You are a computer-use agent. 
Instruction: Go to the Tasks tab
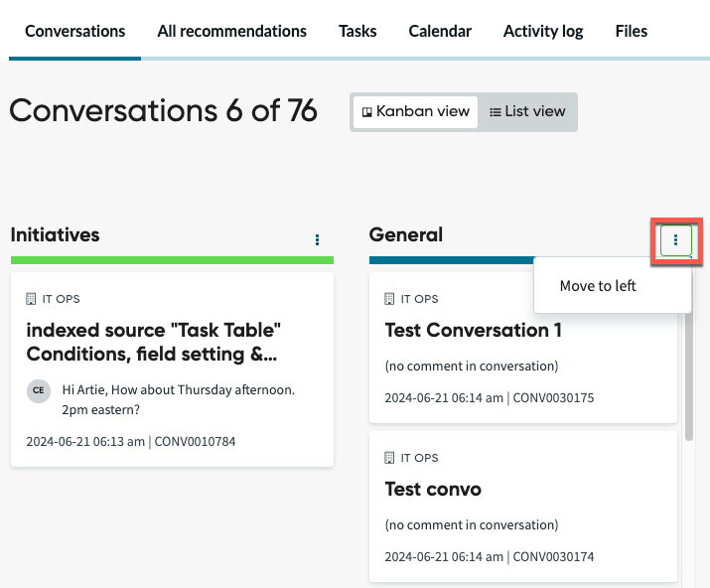[357, 31]
